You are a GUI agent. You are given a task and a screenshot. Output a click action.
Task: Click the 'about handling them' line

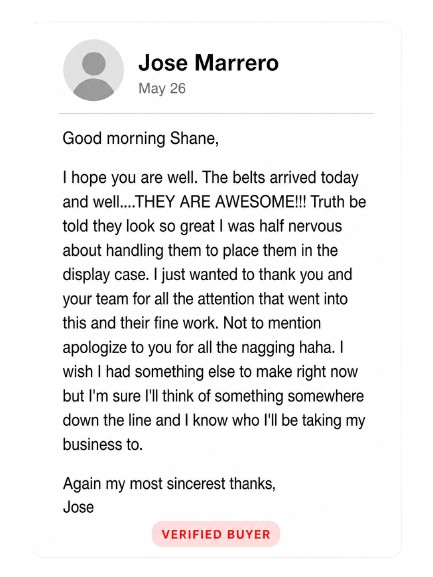[200, 251]
